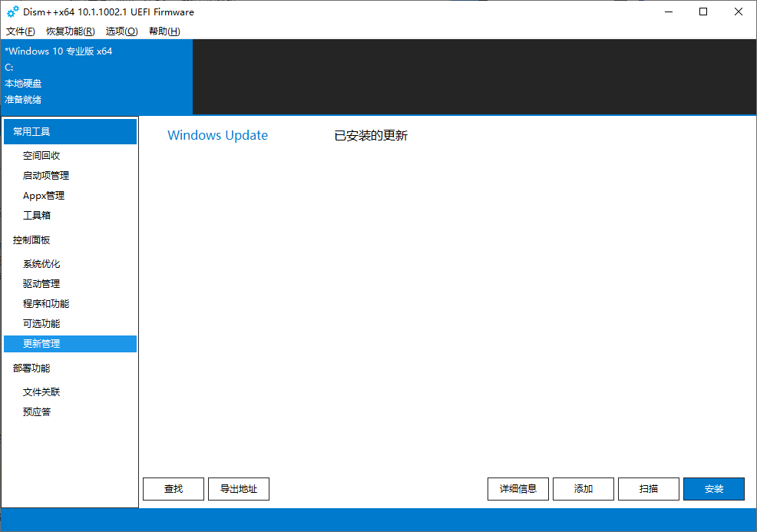Screen dimensions: 757x532
Task: Start a scan with the 扫描 button
Action: [x=649, y=489]
